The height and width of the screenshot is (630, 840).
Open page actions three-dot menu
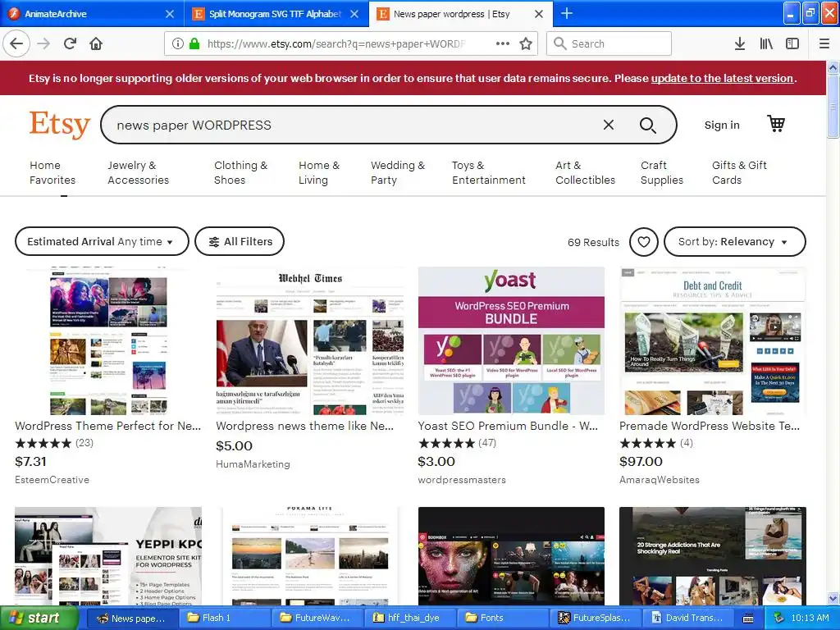[x=503, y=44]
